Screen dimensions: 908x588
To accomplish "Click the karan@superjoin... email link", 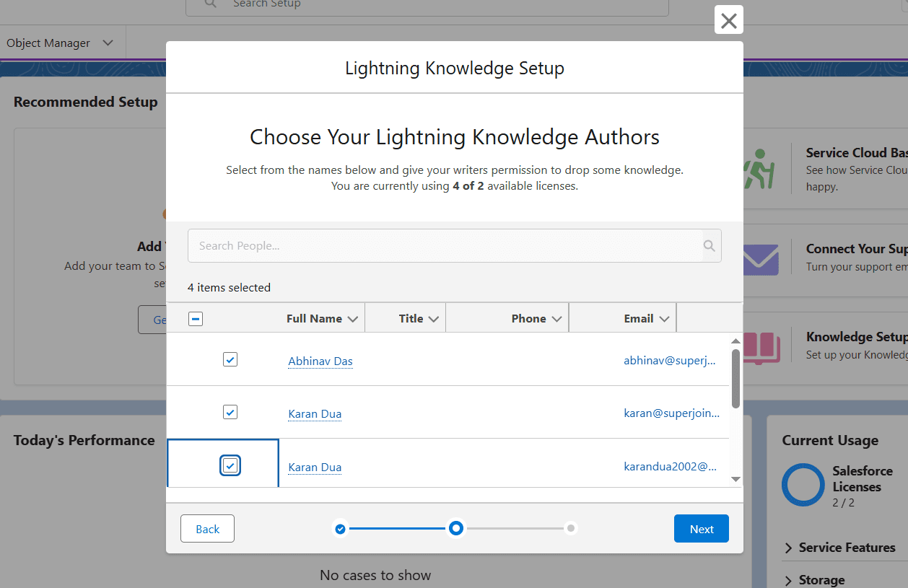I will (x=672, y=413).
